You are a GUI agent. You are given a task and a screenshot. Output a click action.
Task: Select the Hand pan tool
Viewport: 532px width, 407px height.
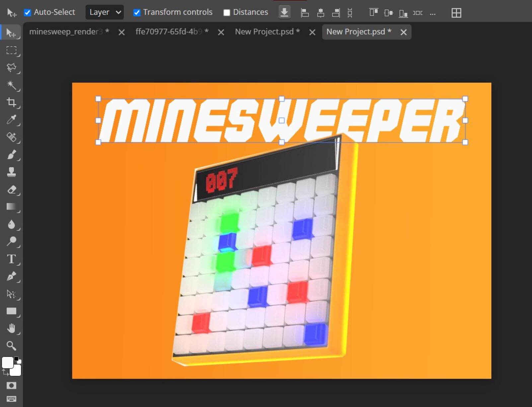click(11, 328)
